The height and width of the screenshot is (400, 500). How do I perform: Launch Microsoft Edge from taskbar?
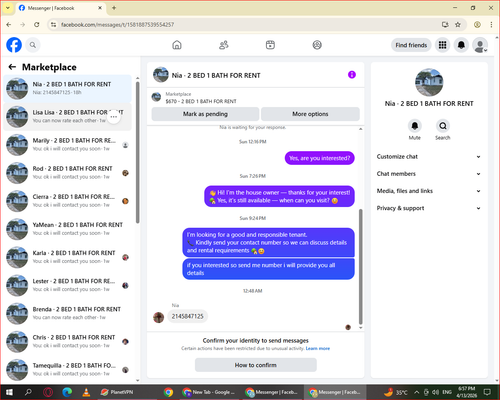[x=67, y=392]
